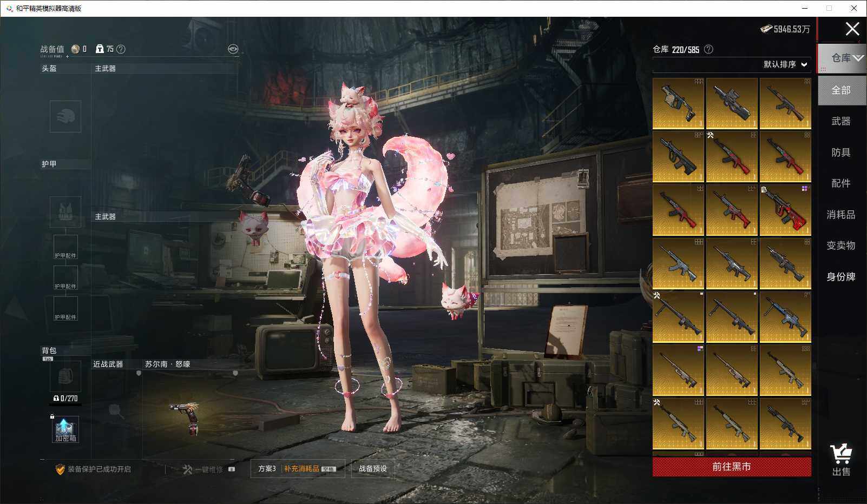Open the first 护甲配件 slot

(x=65, y=247)
